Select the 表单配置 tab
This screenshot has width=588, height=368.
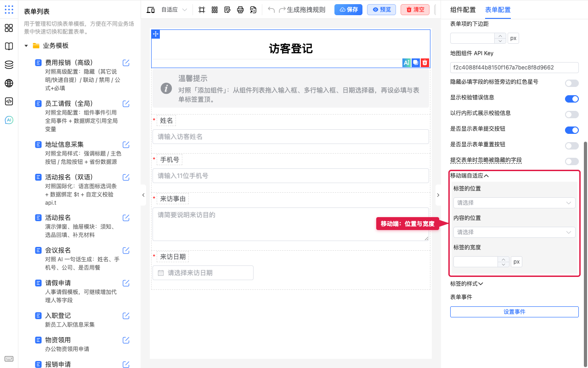[x=498, y=10]
